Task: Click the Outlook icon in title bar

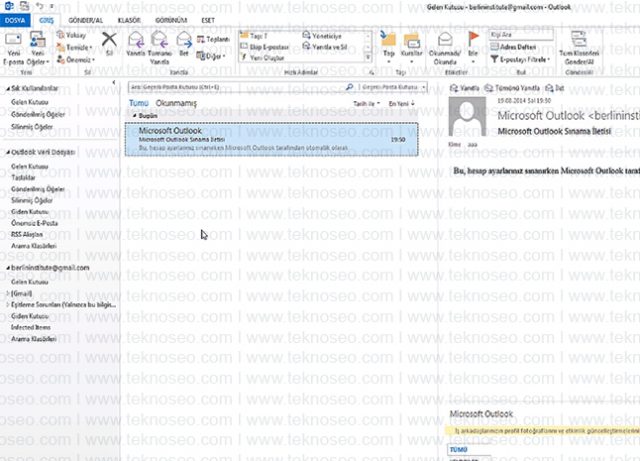Action: (x=9, y=6)
